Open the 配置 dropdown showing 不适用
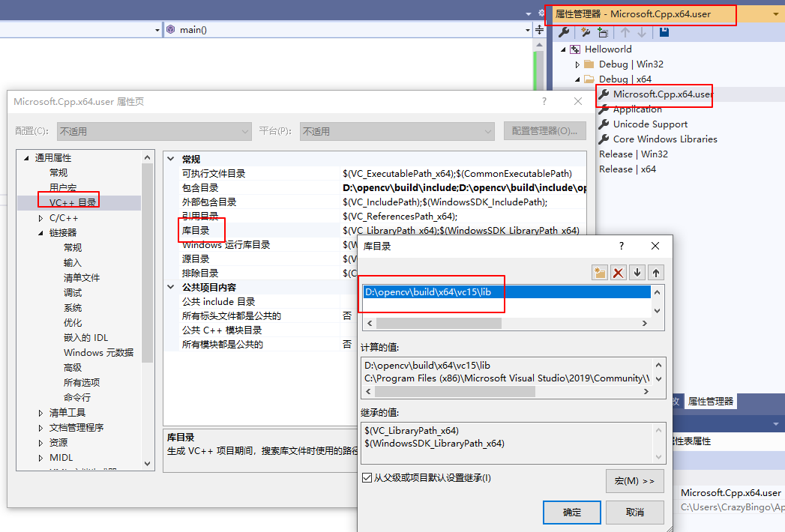Screen dimensions: 785x532 [247, 130]
